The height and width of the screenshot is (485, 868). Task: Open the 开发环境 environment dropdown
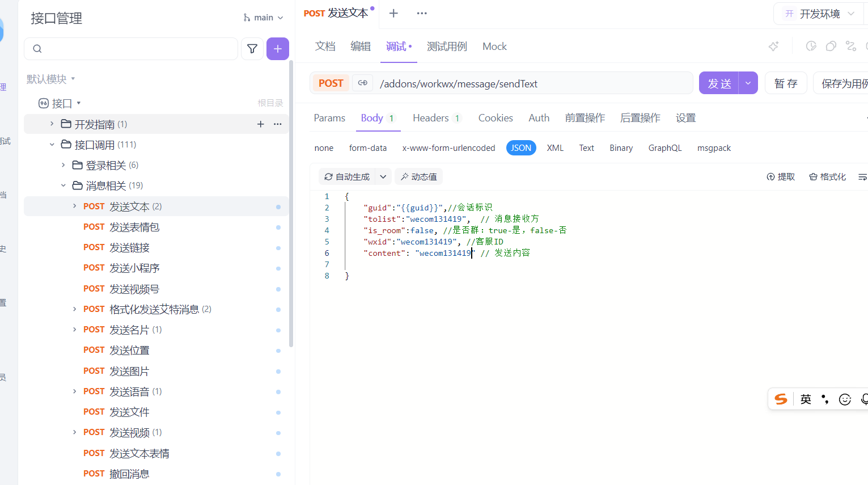coord(819,14)
